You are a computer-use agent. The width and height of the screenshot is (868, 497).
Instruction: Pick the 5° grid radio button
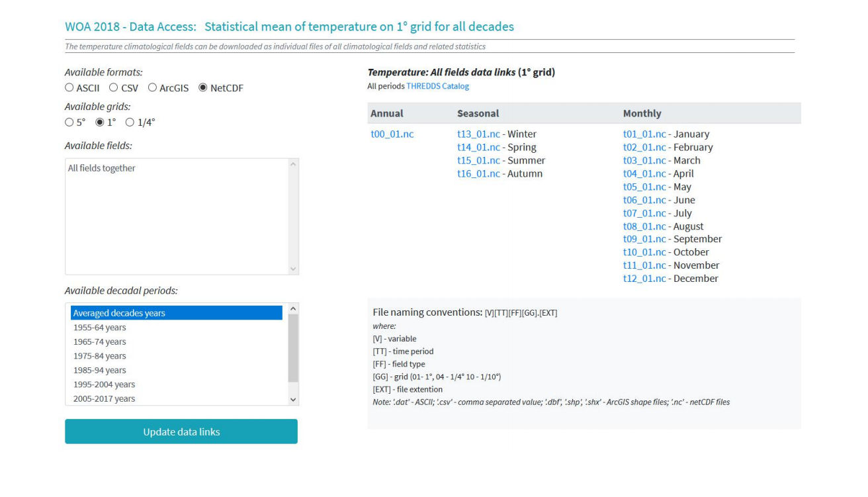[69, 122]
